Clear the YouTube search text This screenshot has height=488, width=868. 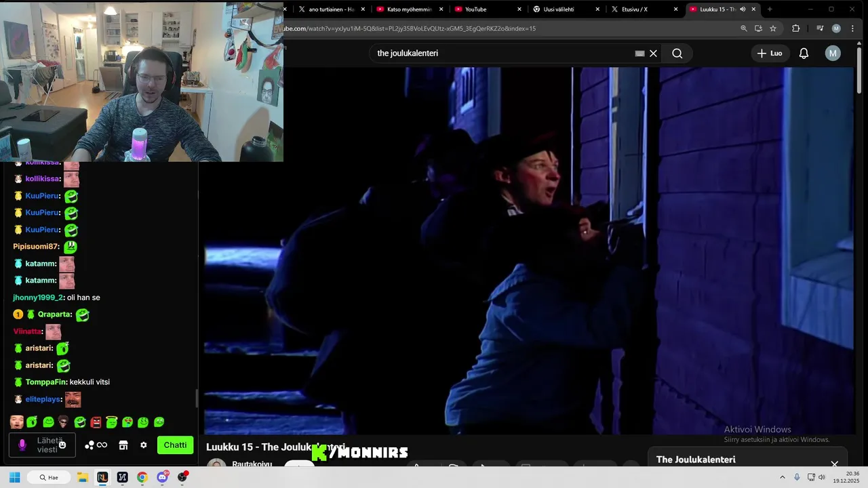click(654, 54)
